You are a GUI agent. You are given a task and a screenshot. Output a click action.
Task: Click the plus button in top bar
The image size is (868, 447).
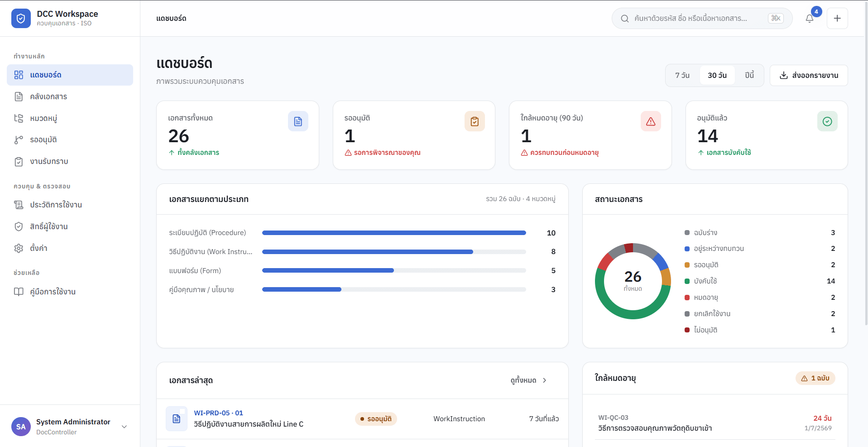(837, 19)
